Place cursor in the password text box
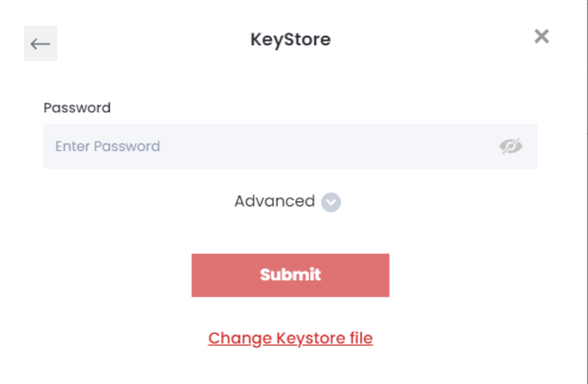Image resolution: width=588 pixels, height=384 pixels. (x=290, y=146)
